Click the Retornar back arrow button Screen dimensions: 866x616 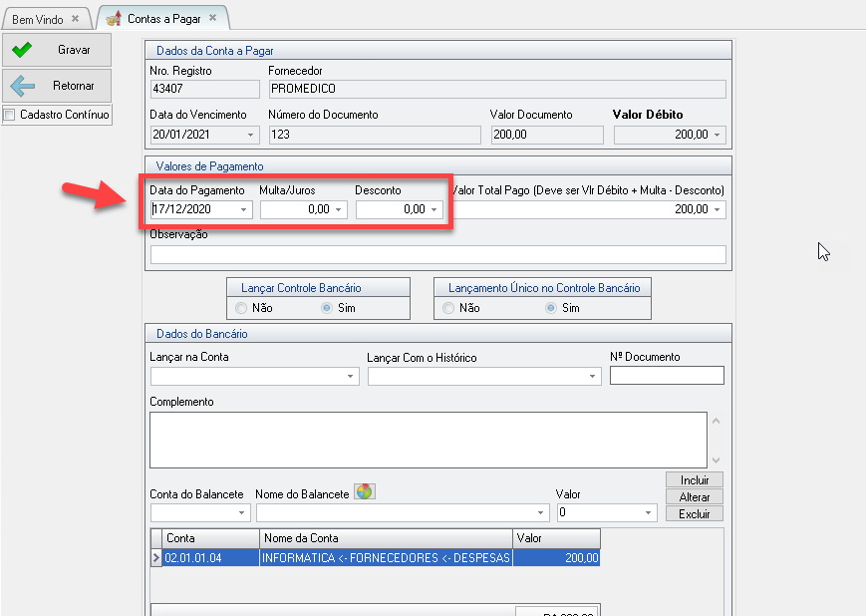point(56,86)
